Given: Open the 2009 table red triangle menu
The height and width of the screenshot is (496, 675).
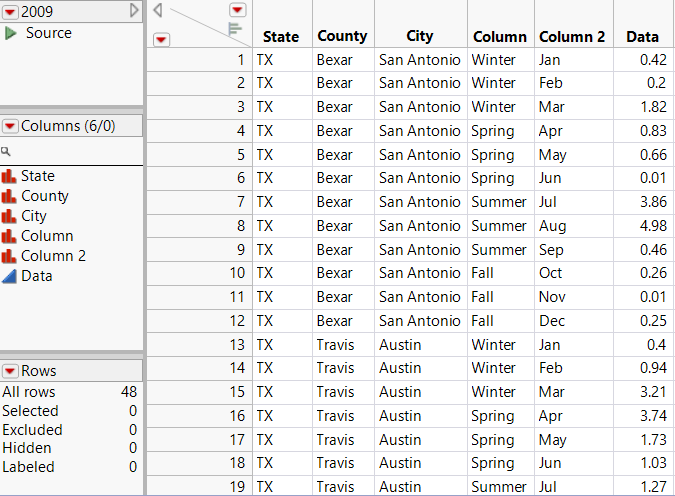Looking at the screenshot, I should 10,10.
